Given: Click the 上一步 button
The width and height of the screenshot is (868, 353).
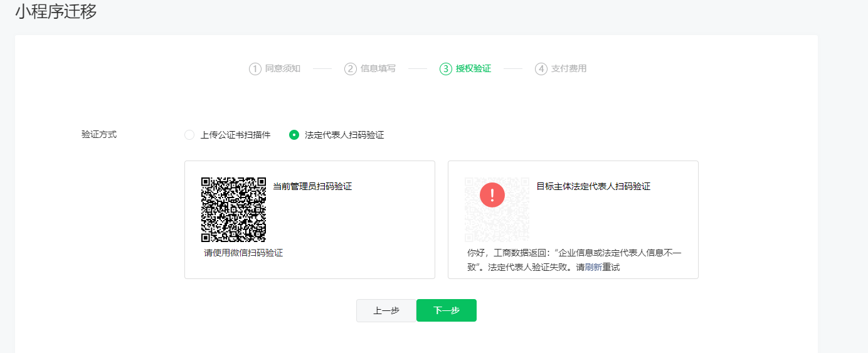Looking at the screenshot, I should tap(386, 310).
